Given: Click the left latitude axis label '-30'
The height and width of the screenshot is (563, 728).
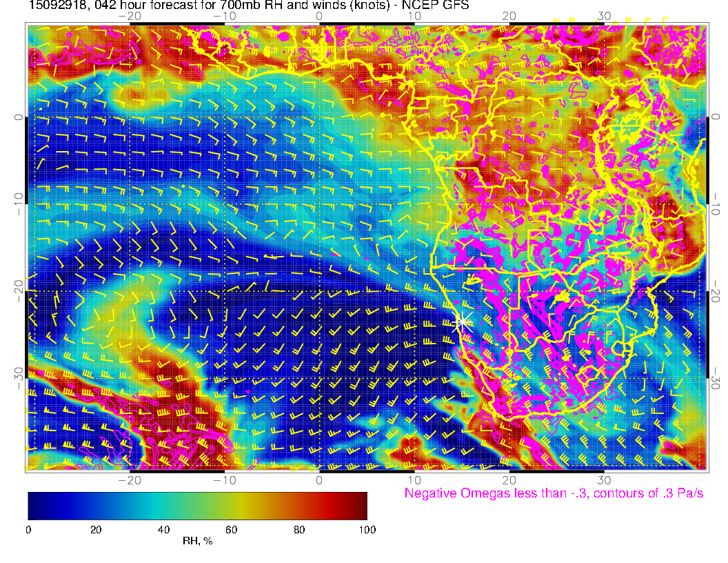Looking at the screenshot, I should tap(19, 378).
